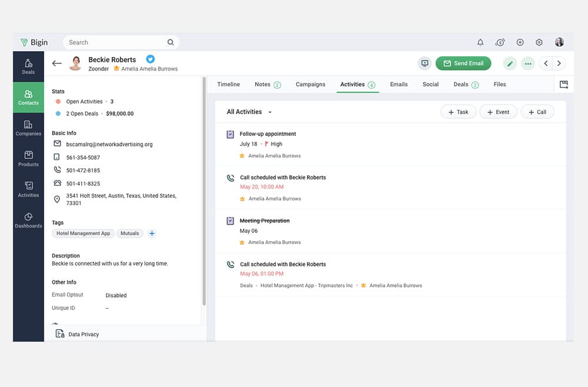Image resolution: width=588 pixels, height=387 pixels.
Task: Click the call phone icon for May 20 call
Action: (230, 178)
